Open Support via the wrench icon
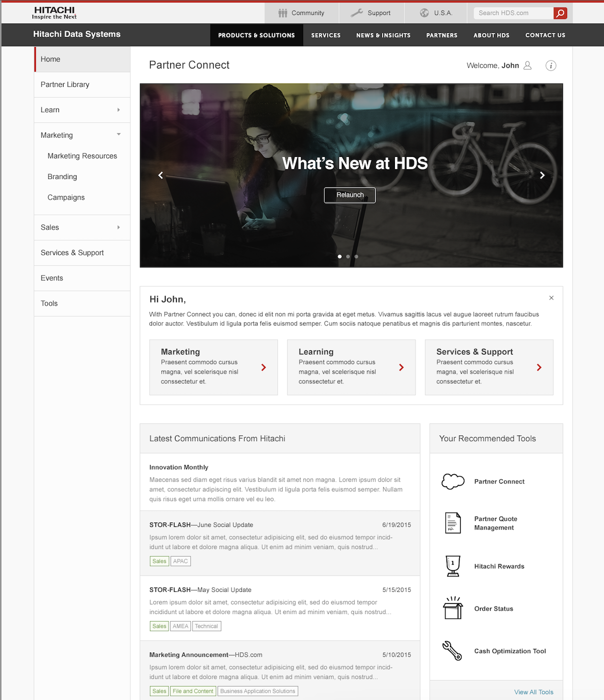Image resolution: width=604 pixels, height=700 pixels. point(357,12)
